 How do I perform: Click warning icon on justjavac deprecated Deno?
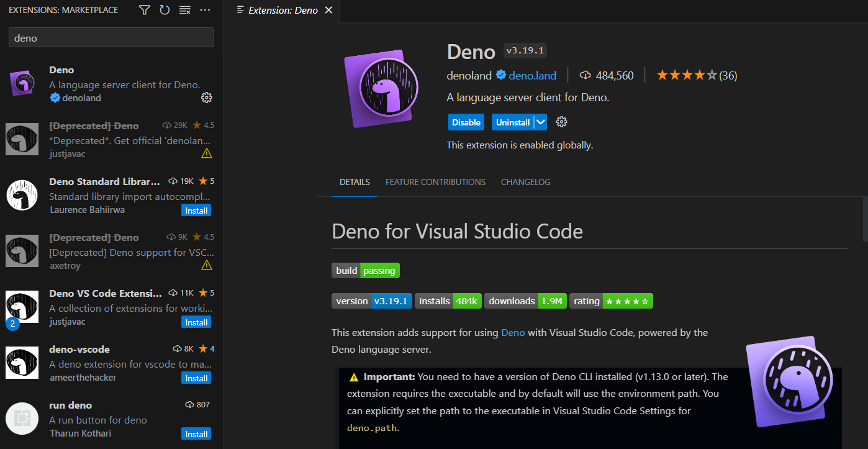(x=207, y=153)
